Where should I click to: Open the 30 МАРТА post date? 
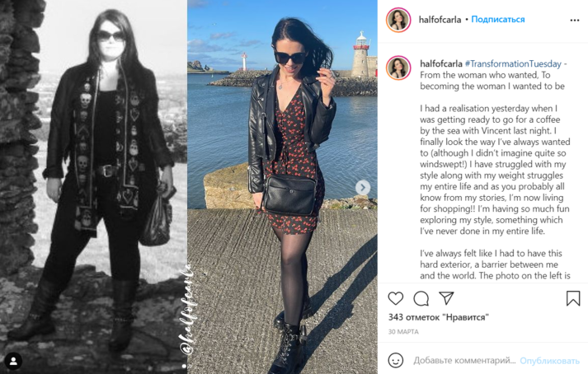(403, 332)
